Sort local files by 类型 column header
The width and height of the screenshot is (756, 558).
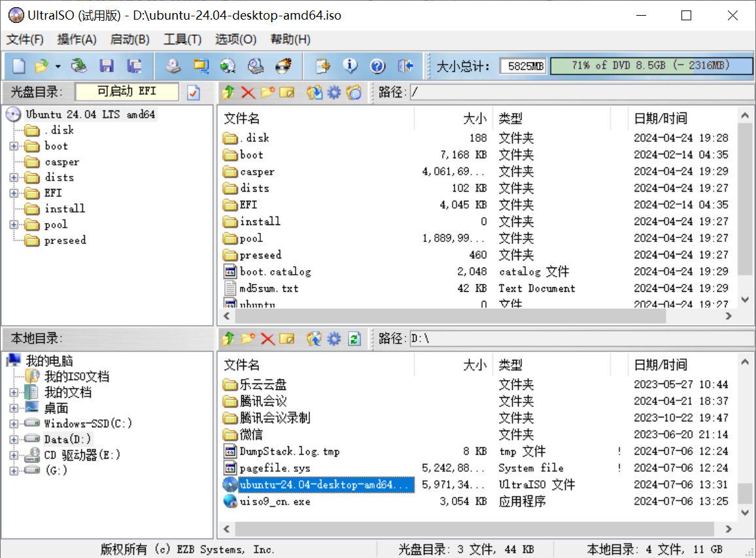tap(551, 364)
